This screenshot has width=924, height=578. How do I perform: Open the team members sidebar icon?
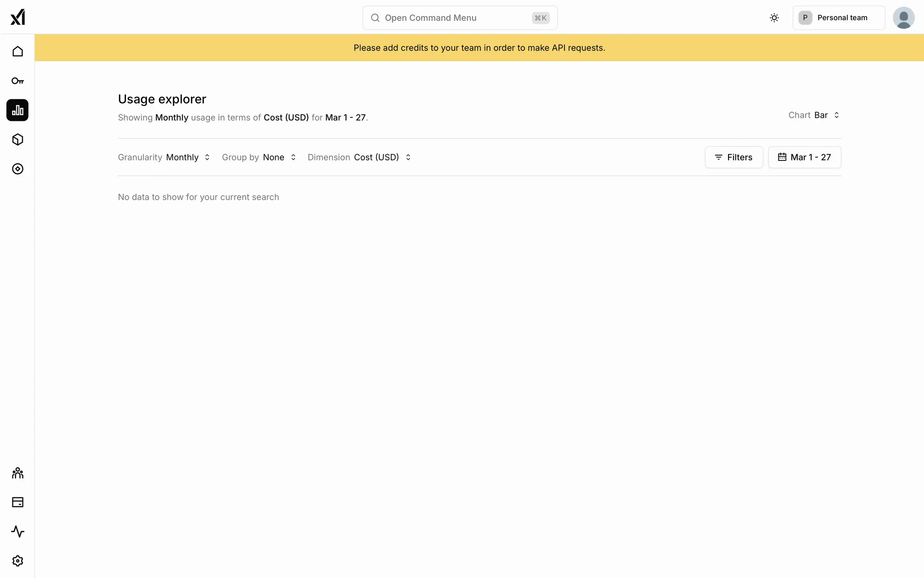18,473
